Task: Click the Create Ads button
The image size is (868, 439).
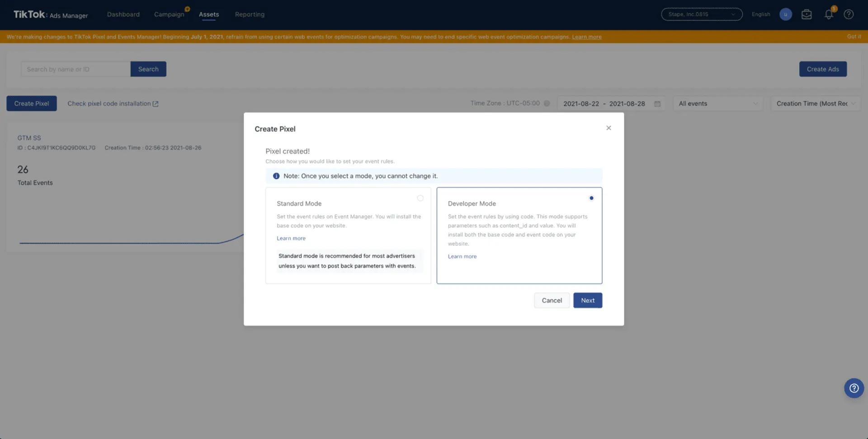Action: tap(823, 69)
